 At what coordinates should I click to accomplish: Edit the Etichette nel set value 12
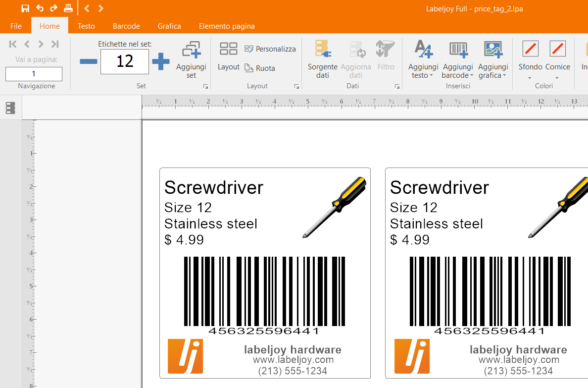pos(125,61)
